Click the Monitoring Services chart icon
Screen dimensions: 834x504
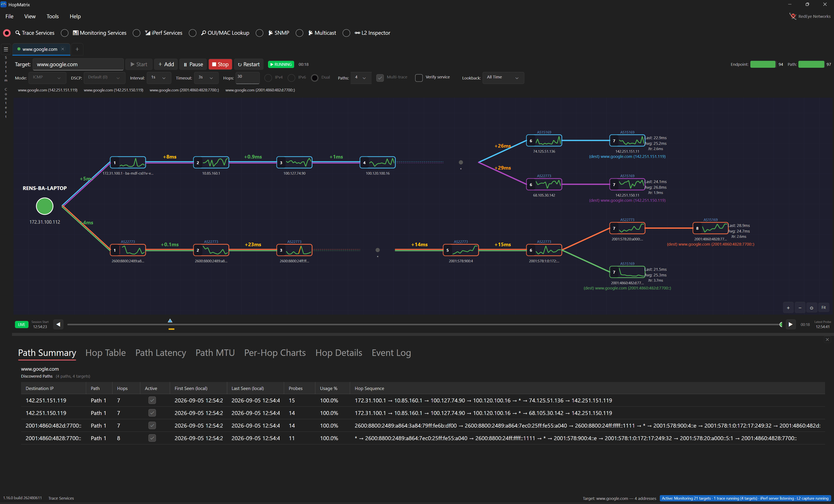76,33
